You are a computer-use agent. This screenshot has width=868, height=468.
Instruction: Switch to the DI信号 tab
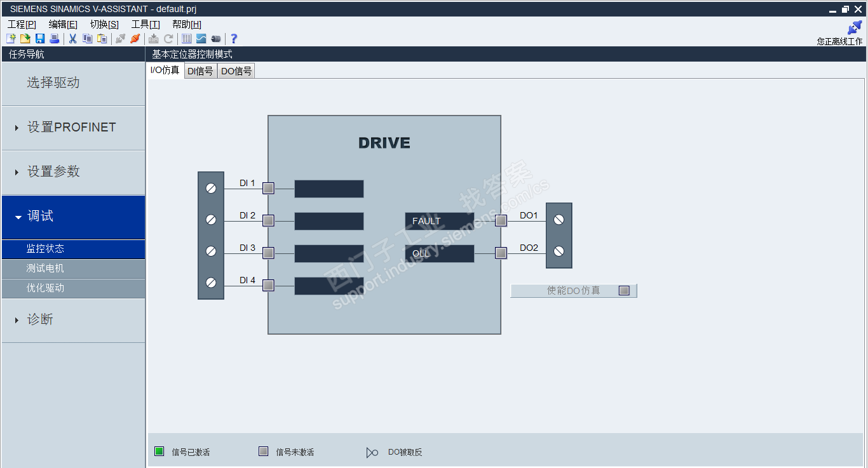tap(200, 71)
